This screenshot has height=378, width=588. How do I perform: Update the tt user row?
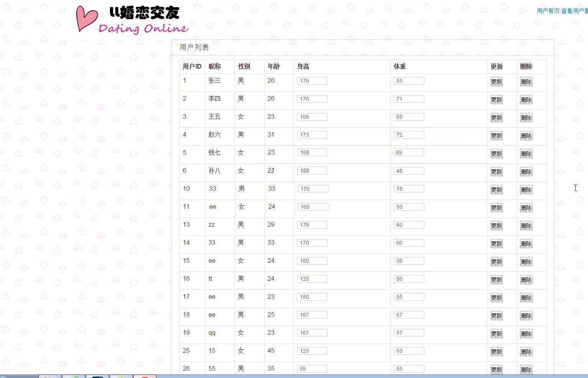coord(496,280)
